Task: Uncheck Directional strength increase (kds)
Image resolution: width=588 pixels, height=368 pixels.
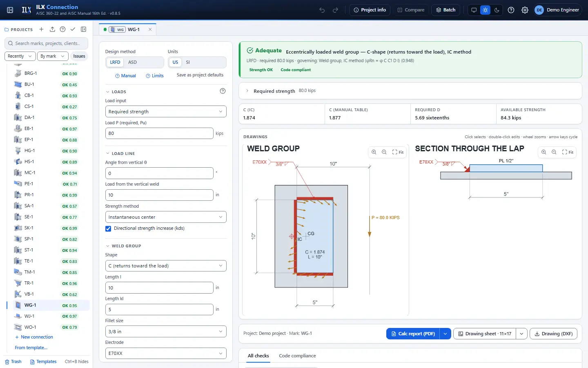Action: (108, 229)
